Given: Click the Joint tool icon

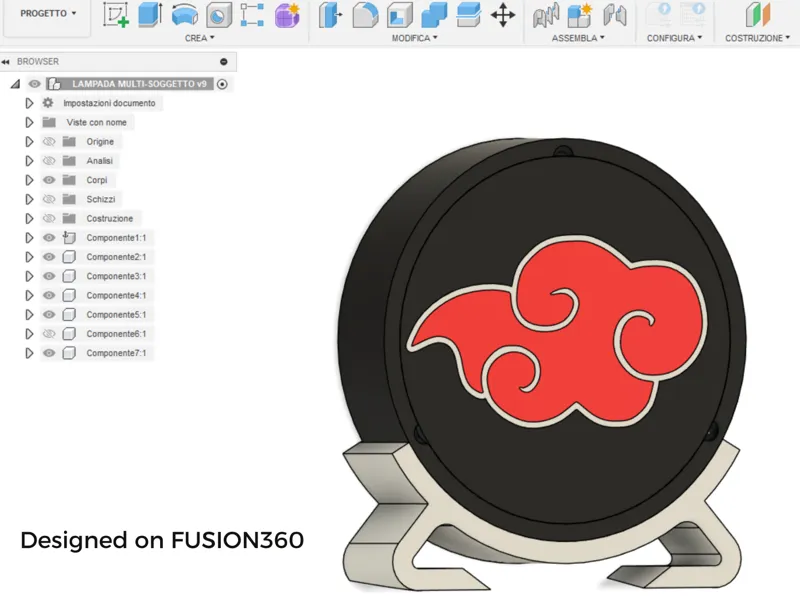Looking at the screenshot, I should pyautogui.click(x=545, y=15).
